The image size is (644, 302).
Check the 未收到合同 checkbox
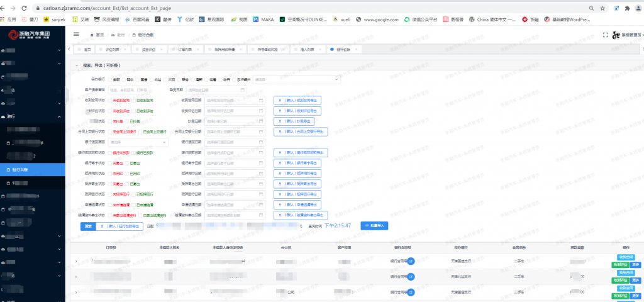(109, 100)
